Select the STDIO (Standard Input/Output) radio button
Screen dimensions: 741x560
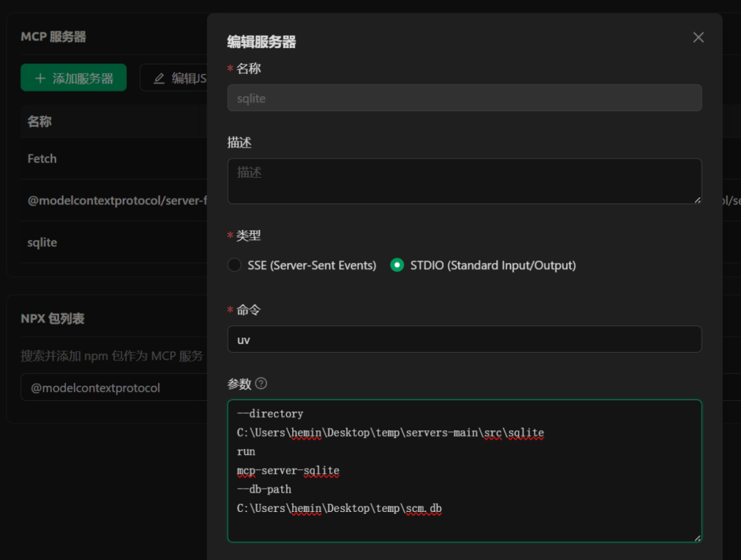click(397, 265)
